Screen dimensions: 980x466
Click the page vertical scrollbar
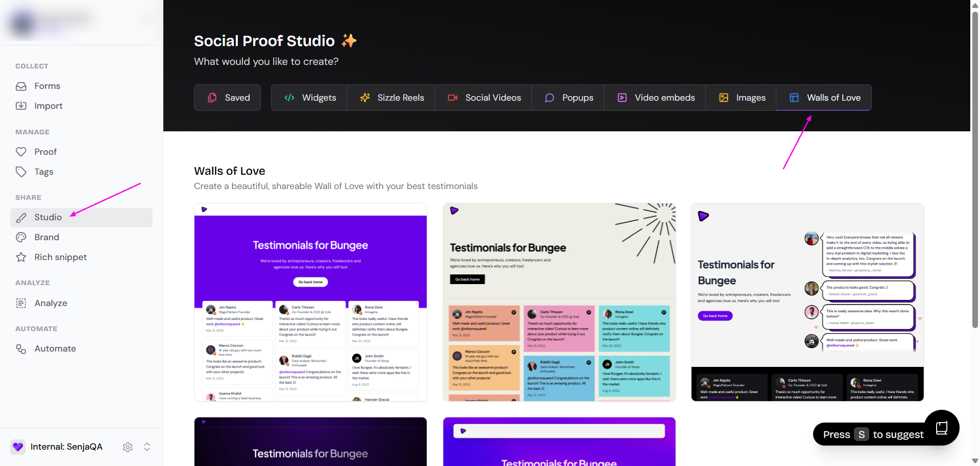click(975, 169)
